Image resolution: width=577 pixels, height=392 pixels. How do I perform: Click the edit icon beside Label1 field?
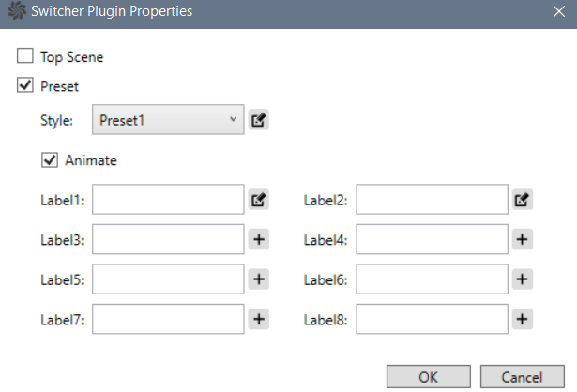tap(259, 200)
